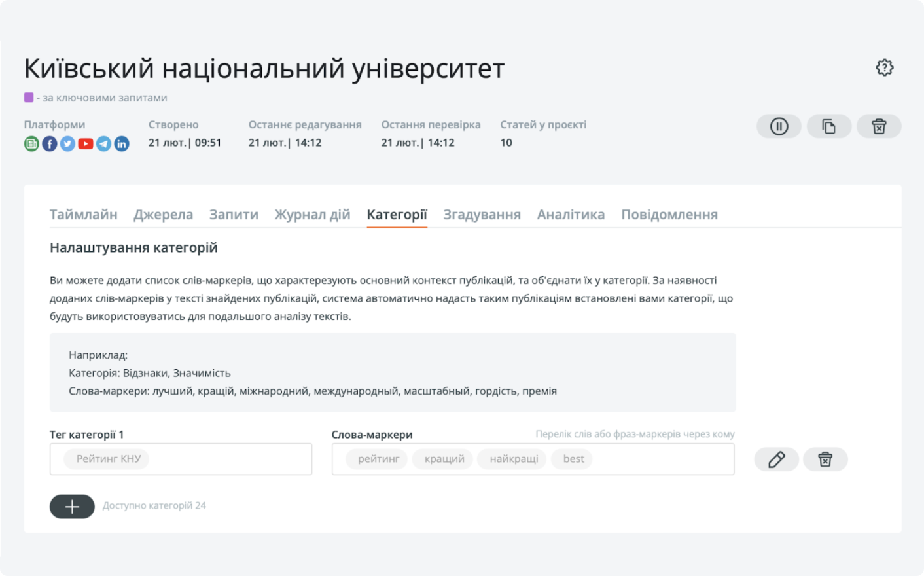Image resolution: width=924 pixels, height=576 pixels.
Task: Click the Facebook platform icon
Action: (x=50, y=143)
